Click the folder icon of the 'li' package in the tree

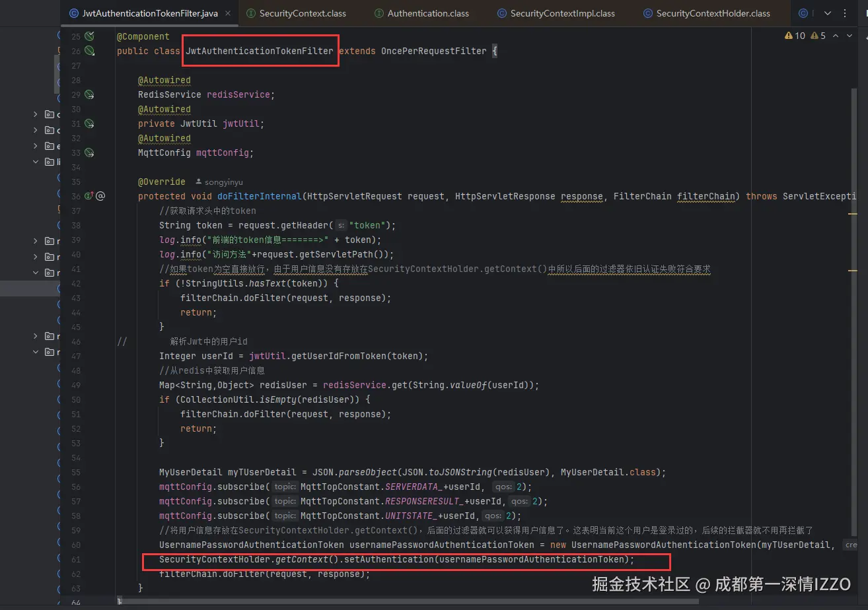pyautogui.click(x=50, y=162)
